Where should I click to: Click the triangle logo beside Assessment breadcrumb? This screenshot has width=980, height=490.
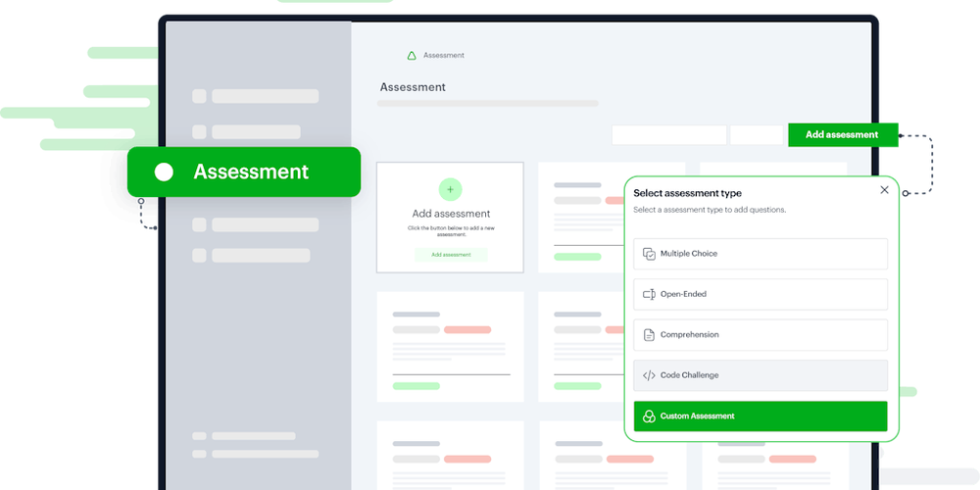[412, 56]
